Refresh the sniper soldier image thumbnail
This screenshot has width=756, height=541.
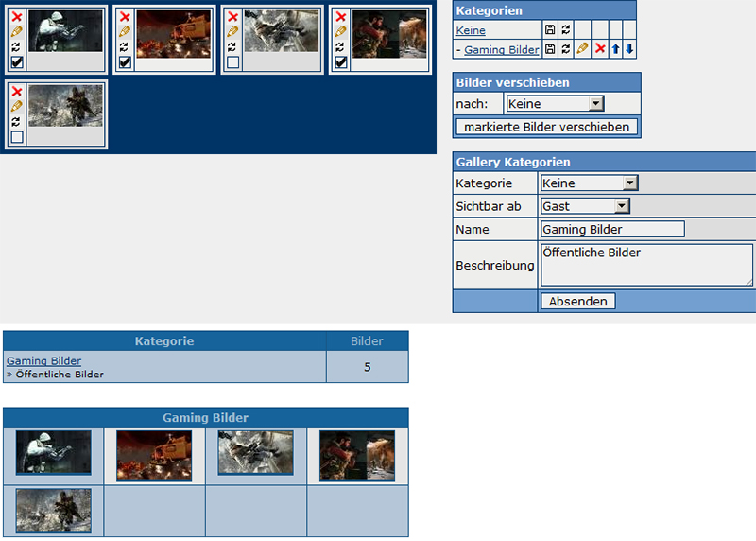(x=16, y=46)
